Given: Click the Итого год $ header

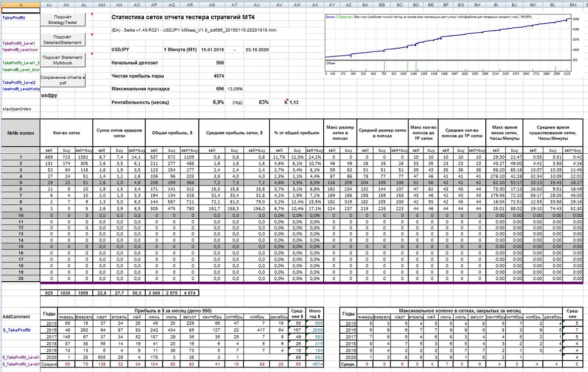Looking at the screenshot, I should tap(315, 313).
